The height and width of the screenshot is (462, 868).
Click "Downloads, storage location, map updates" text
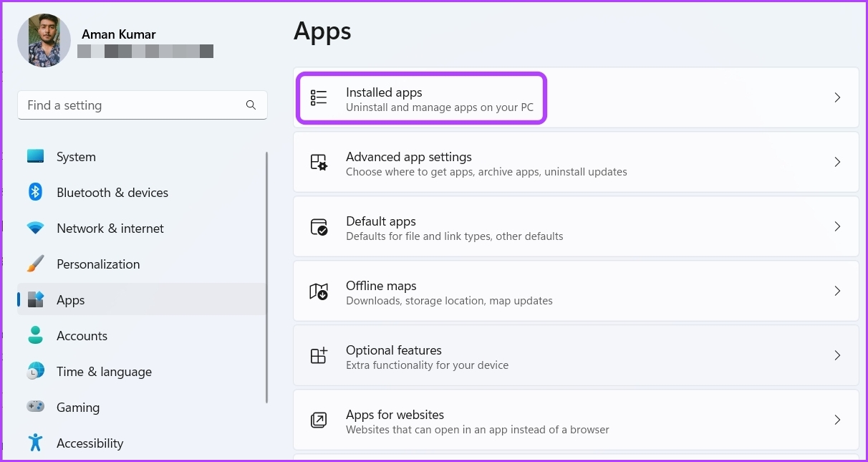click(x=449, y=301)
